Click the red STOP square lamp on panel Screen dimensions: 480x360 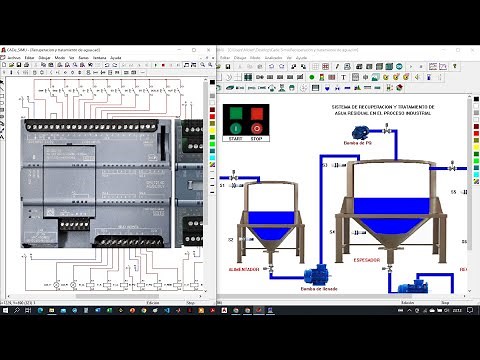click(257, 113)
